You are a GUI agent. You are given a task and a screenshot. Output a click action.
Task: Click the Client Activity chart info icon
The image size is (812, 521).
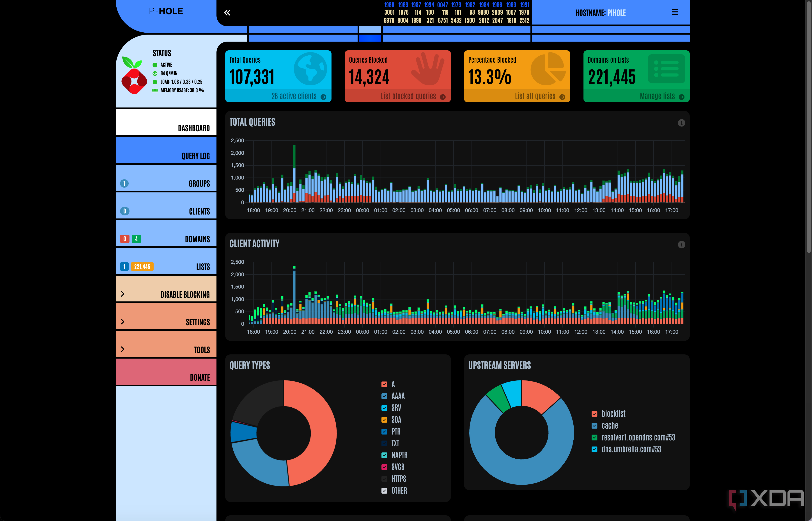tap(681, 245)
